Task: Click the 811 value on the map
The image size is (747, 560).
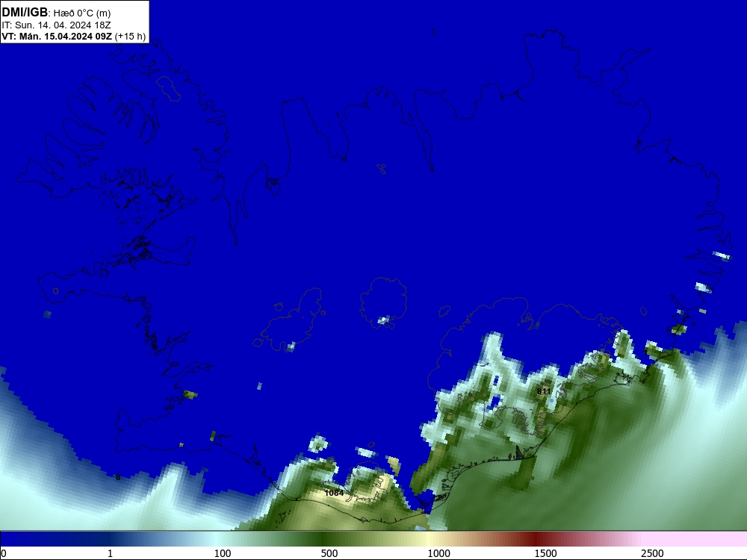Action: pos(544,391)
